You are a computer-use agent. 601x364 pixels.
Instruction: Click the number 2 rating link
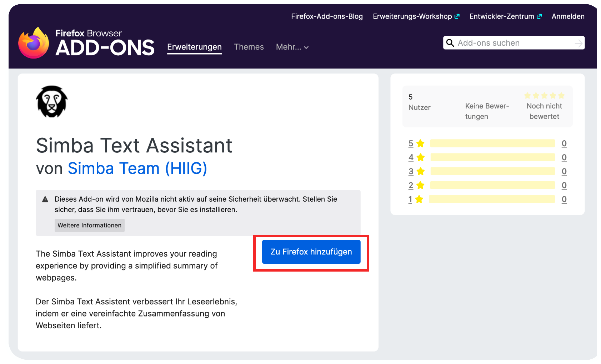tap(411, 185)
